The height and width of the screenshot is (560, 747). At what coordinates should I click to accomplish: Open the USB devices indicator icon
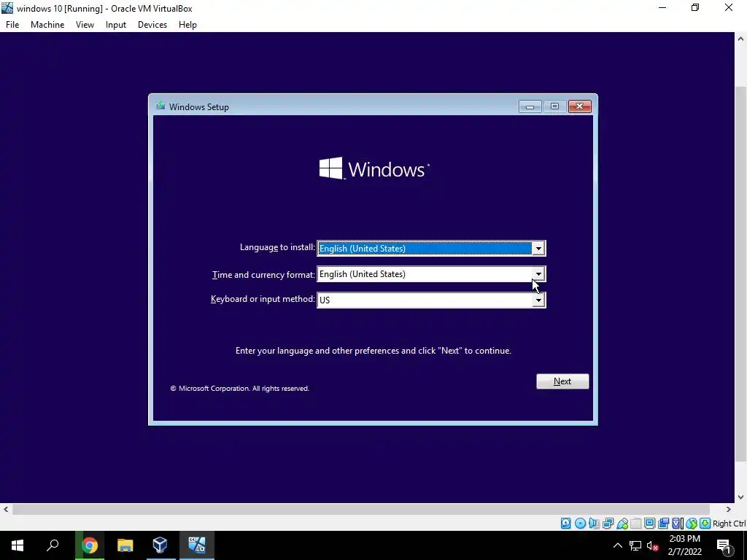[x=622, y=524]
